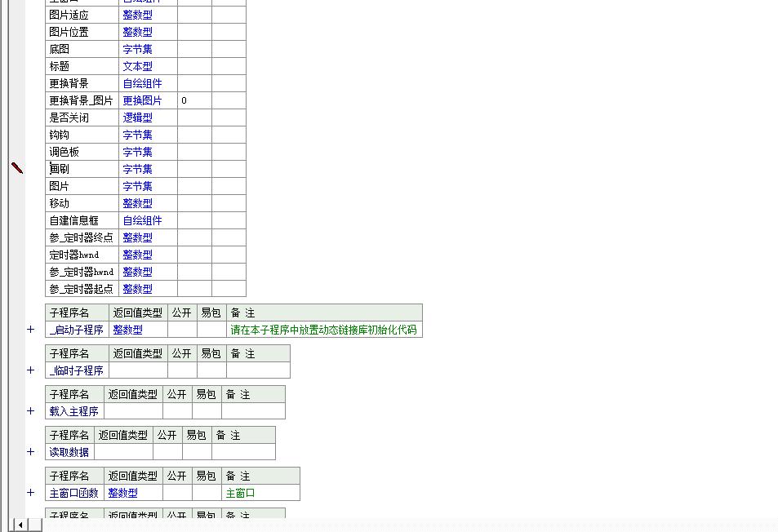The image size is (778, 532).
Task: Expand the _临时子程序 subroutine
Action: 31,370
